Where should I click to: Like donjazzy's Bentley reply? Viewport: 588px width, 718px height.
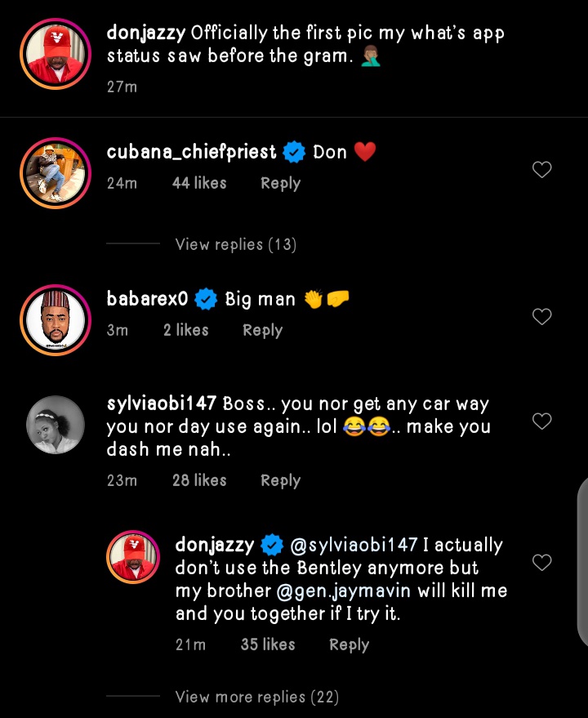tap(541, 563)
